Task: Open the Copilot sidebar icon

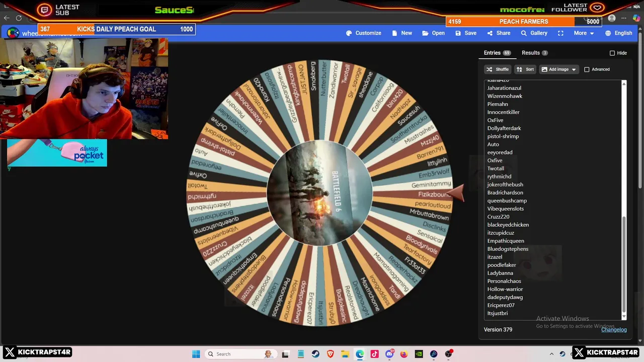Action: (x=636, y=18)
